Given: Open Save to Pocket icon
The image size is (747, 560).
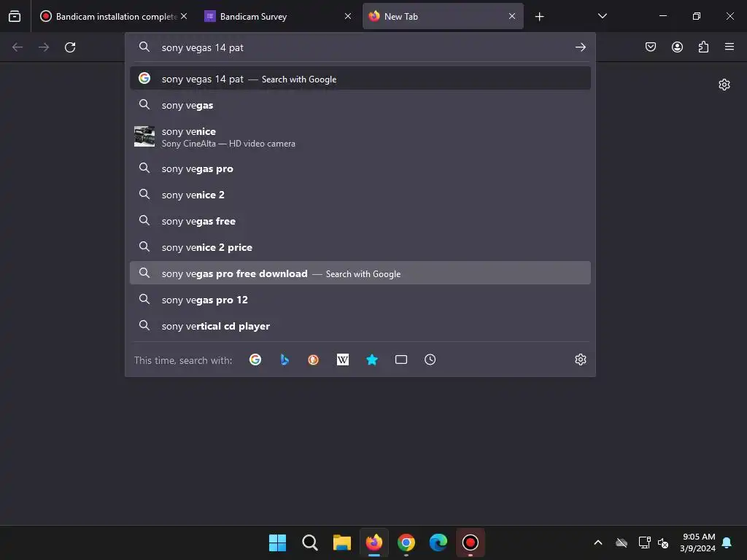Looking at the screenshot, I should (x=650, y=47).
